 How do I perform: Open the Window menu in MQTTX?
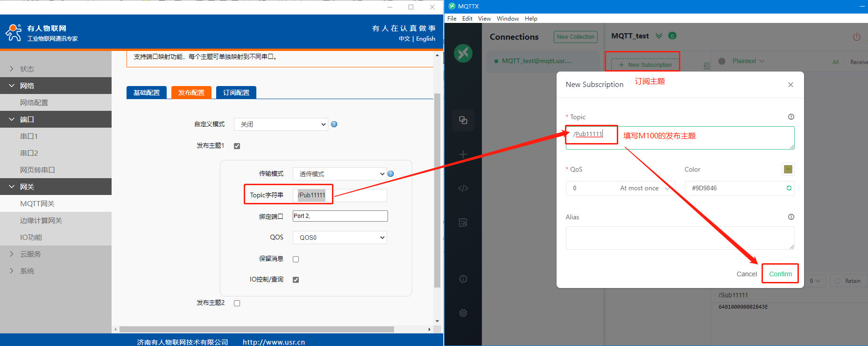[508, 19]
